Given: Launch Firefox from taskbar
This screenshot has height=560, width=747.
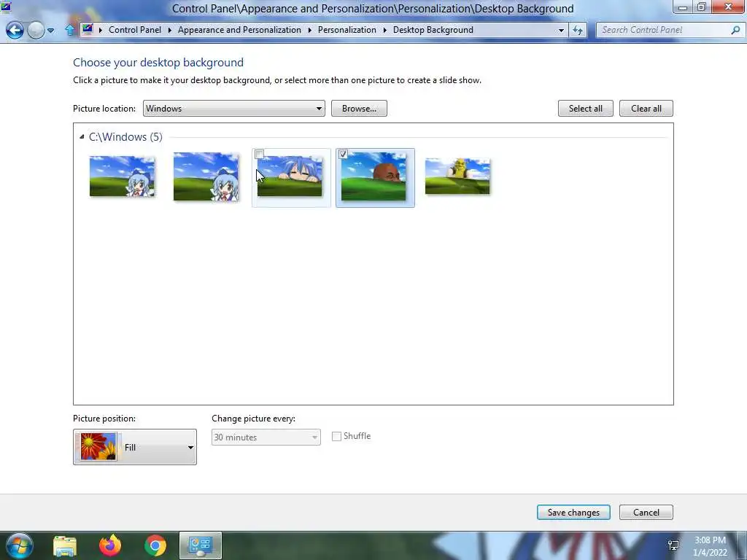Looking at the screenshot, I should (x=110, y=545).
